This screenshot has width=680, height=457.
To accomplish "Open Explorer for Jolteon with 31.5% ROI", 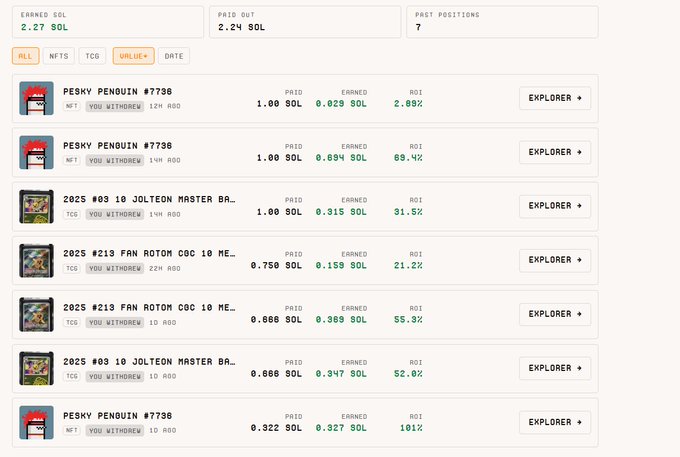I will coord(555,206).
